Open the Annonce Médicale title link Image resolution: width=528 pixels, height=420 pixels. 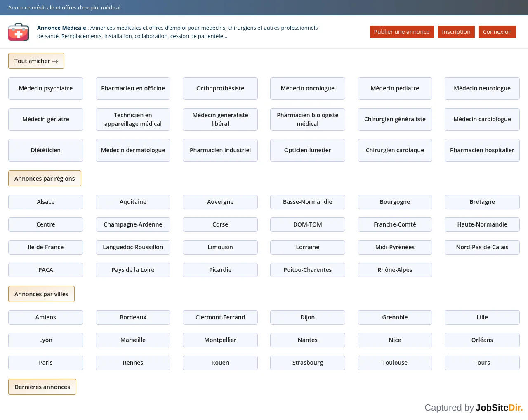[x=61, y=28]
